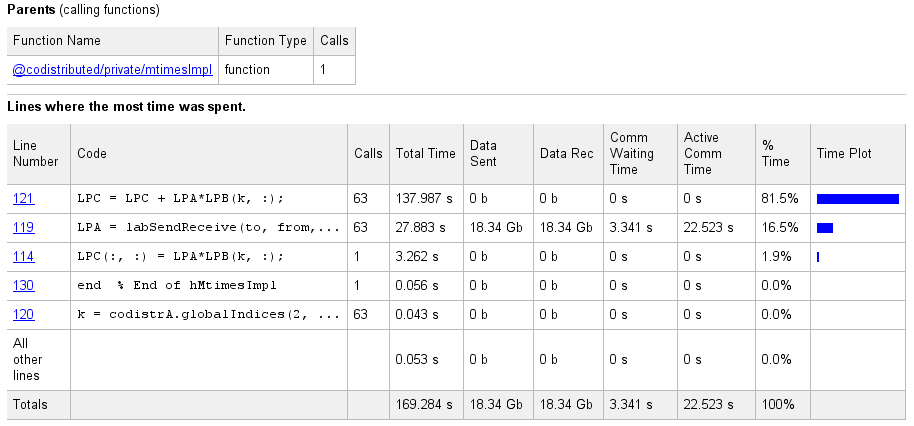This screenshot has height=426, width=914.
Task: Go to line 130 link
Action: click(24, 285)
